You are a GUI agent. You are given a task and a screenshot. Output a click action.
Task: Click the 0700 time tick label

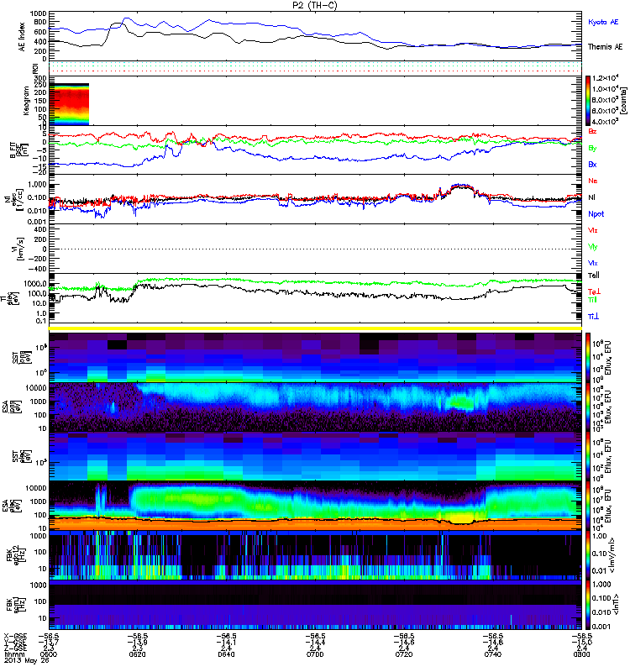point(315,654)
